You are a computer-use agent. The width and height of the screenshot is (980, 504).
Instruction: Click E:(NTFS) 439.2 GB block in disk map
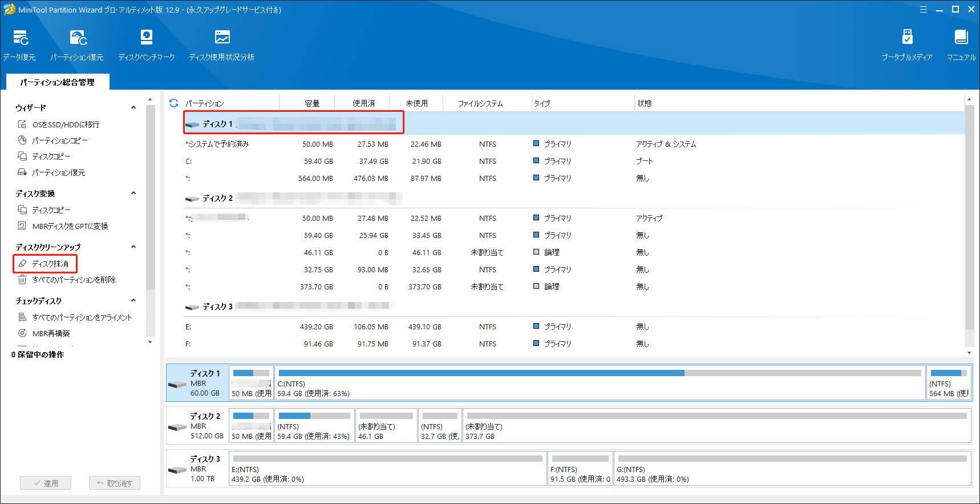pos(388,469)
